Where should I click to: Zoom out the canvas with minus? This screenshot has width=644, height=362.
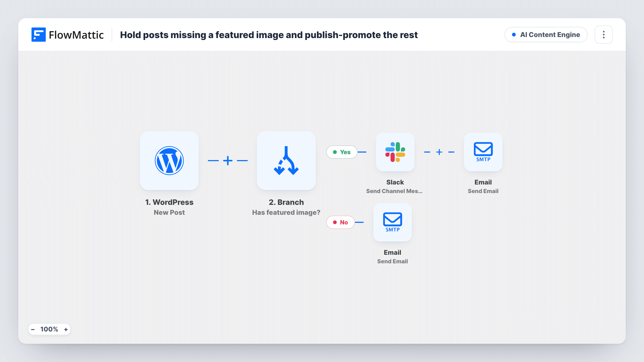pos(33,329)
